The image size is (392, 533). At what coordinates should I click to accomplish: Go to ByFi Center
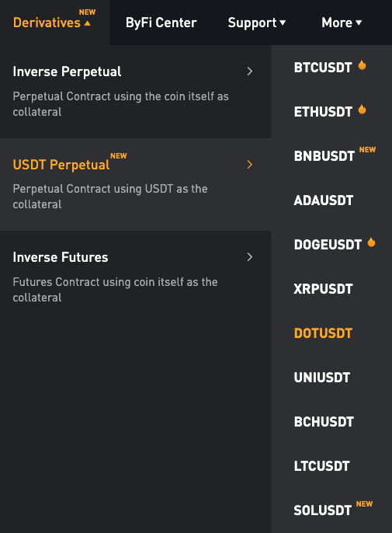pyautogui.click(x=161, y=23)
